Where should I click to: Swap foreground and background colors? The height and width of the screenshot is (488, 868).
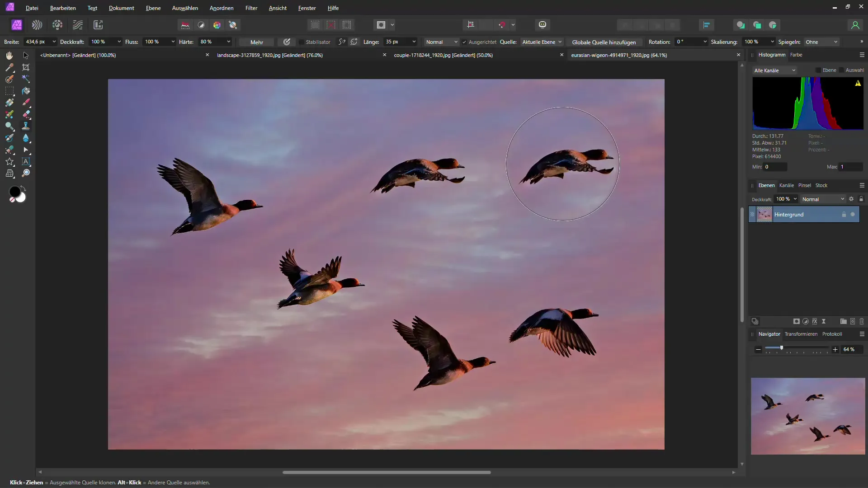[23, 188]
